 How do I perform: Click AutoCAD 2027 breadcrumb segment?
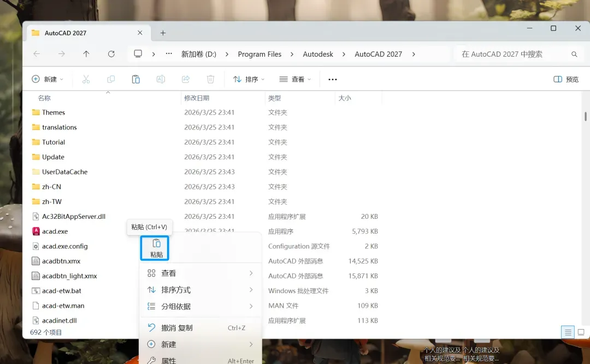coord(378,54)
